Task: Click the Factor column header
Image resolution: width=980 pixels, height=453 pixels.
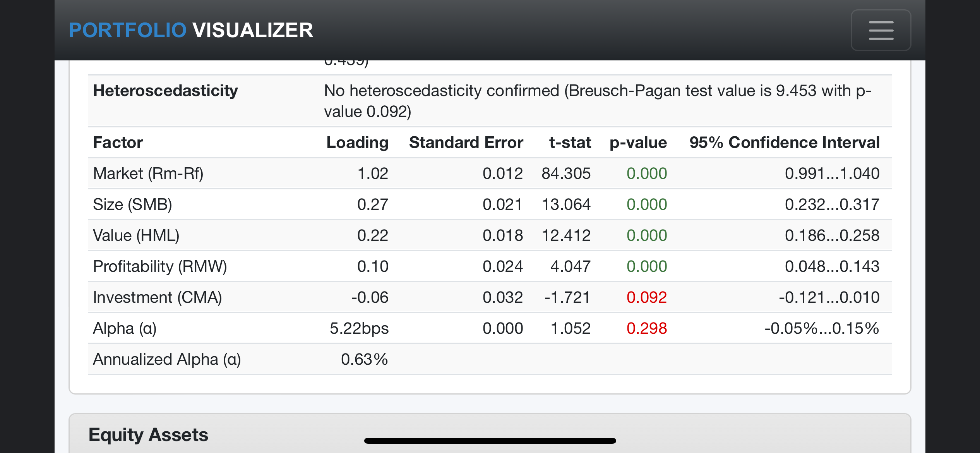Action: [x=118, y=142]
